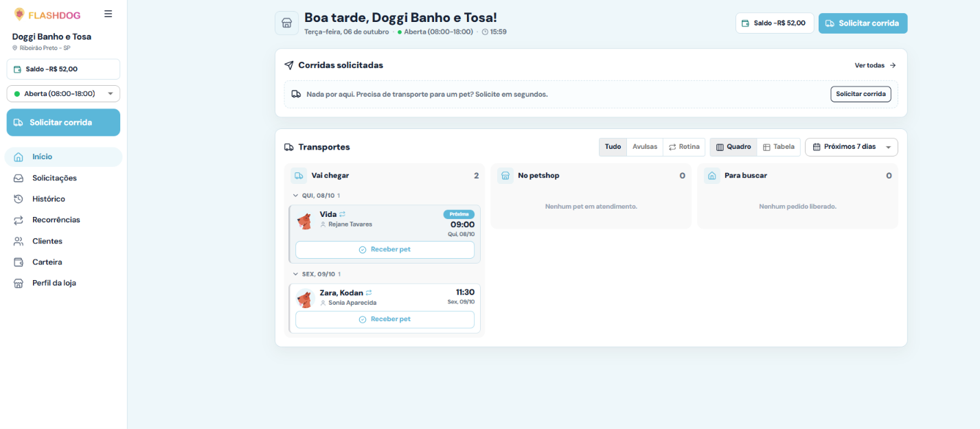Open the Próximos 7 dias dropdown

pos(852,147)
